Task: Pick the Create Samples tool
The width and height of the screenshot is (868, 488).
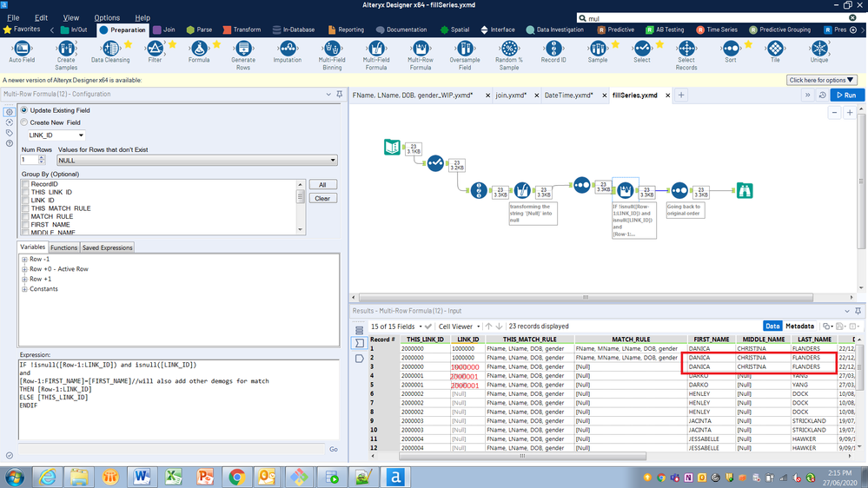Action: point(66,56)
